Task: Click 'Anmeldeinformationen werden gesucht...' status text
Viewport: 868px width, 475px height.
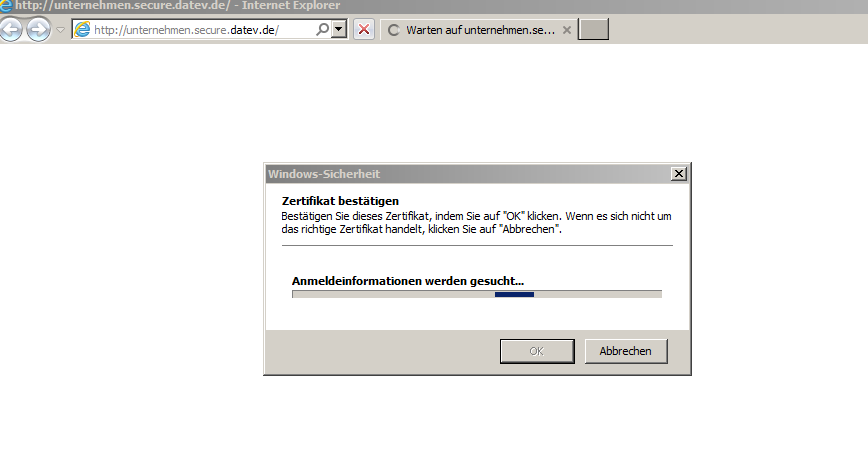Action: tap(407, 281)
